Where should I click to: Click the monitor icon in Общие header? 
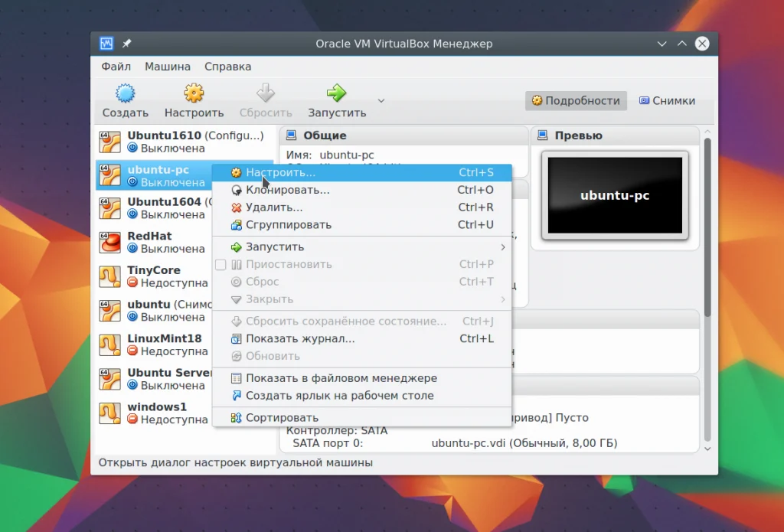tap(291, 135)
